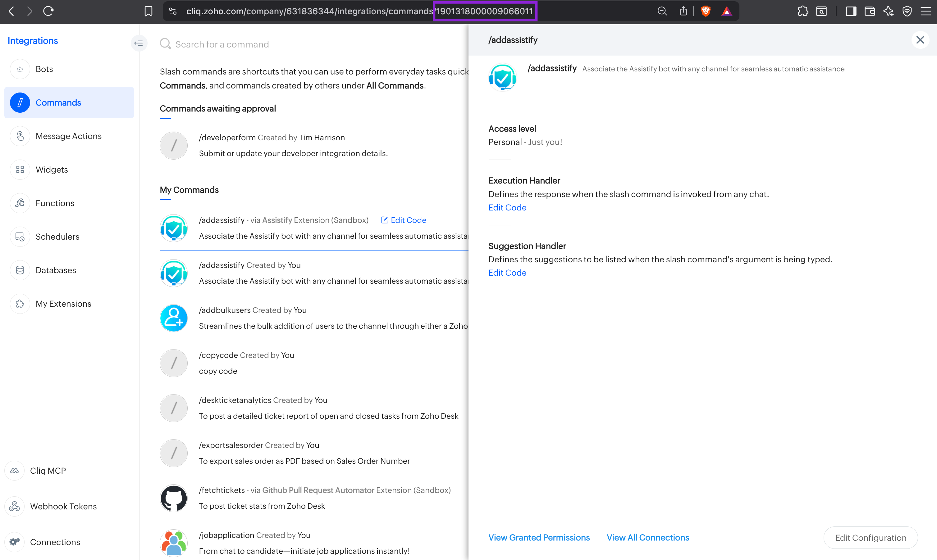Open Widgets section
The image size is (937, 560).
tap(69, 170)
